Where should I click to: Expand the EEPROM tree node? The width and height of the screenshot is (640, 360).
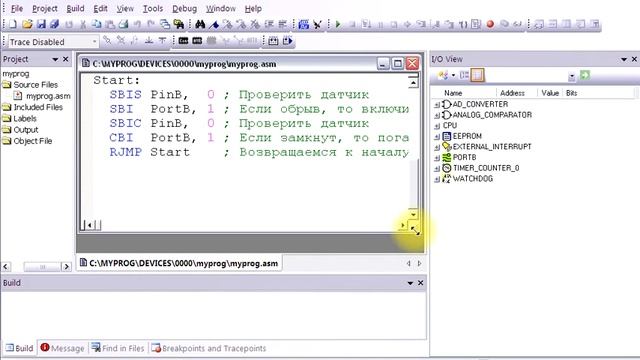coord(437,136)
